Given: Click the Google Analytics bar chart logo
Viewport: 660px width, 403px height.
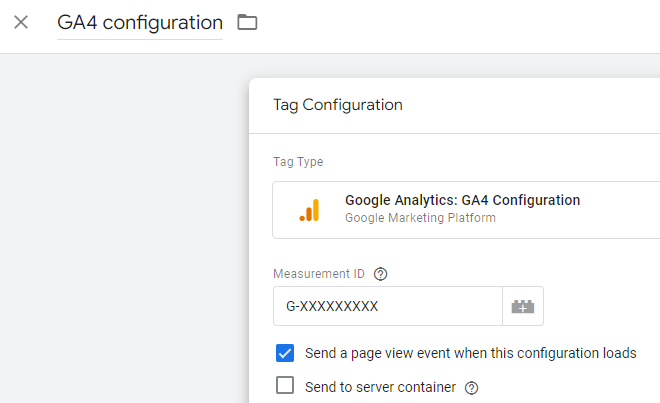Looking at the screenshot, I should coord(309,210).
